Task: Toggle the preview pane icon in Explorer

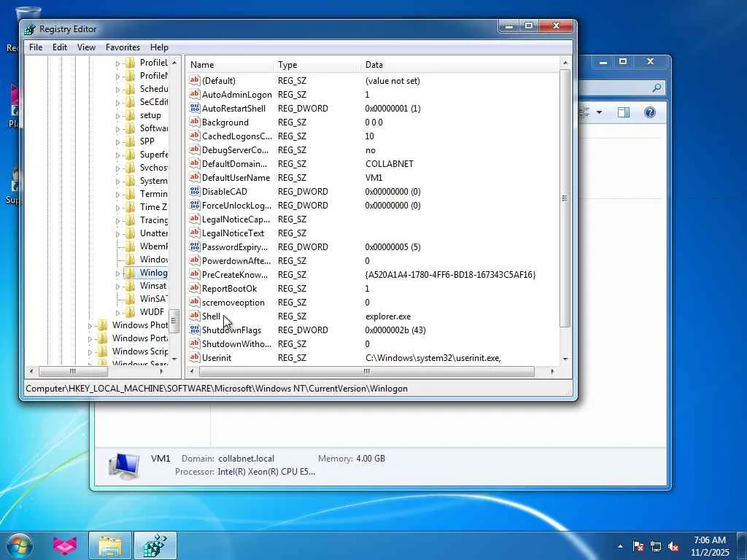Action: pos(624,112)
